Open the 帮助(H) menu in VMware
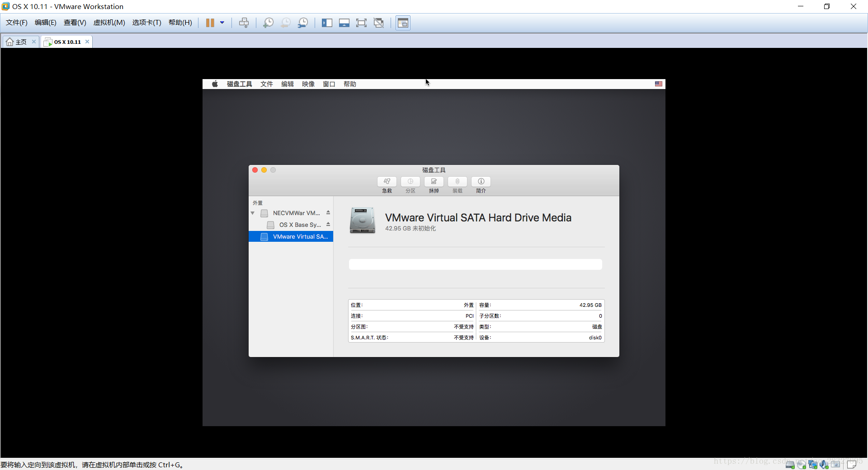 180,23
